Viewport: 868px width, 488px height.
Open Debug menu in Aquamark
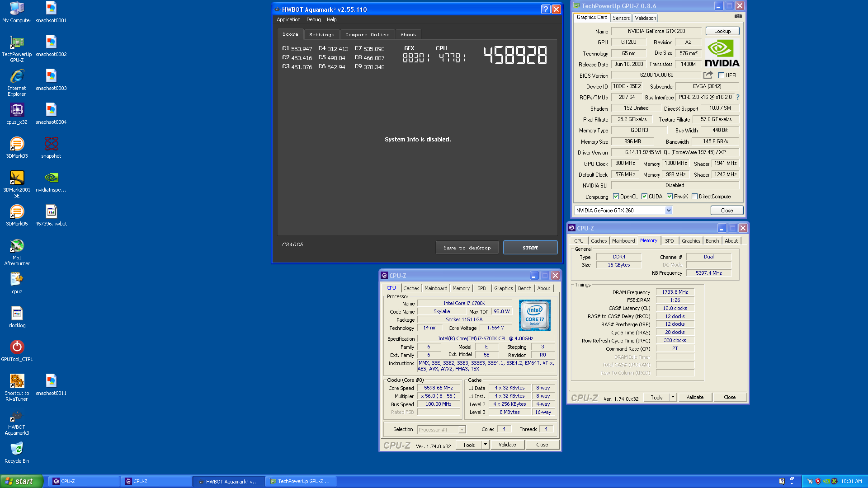click(313, 20)
